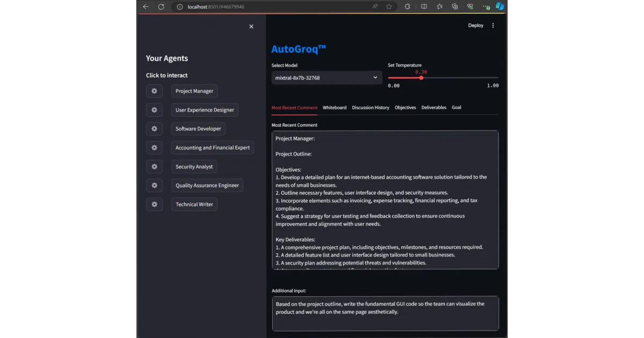Close the sidebar with the X icon
Viewport: 644px width, 338px height.
pyautogui.click(x=251, y=26)
